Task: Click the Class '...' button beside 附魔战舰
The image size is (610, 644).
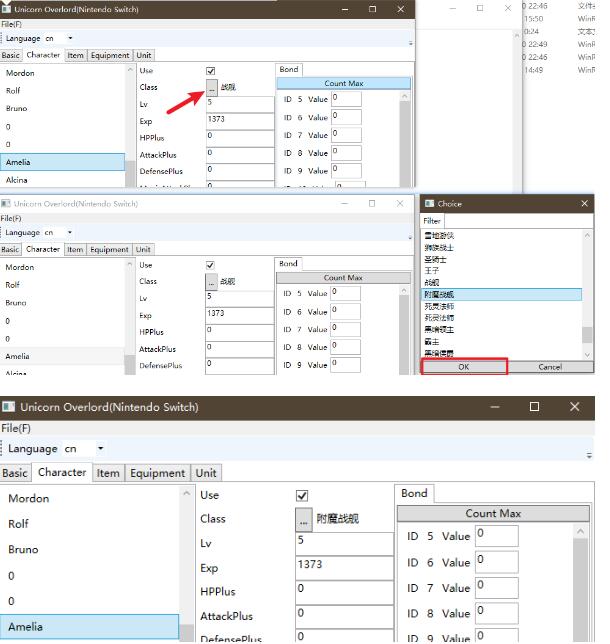Action: point(304,519)
